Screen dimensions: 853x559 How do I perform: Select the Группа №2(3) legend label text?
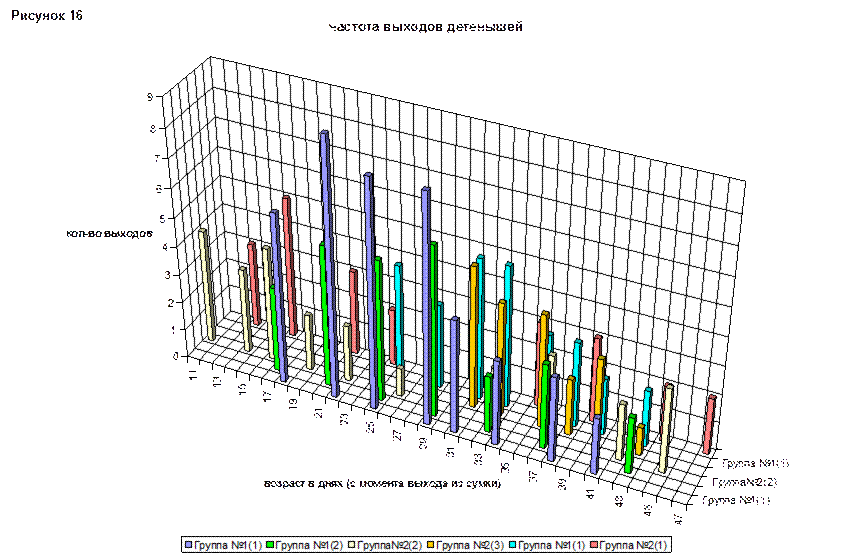pos(466,545)
